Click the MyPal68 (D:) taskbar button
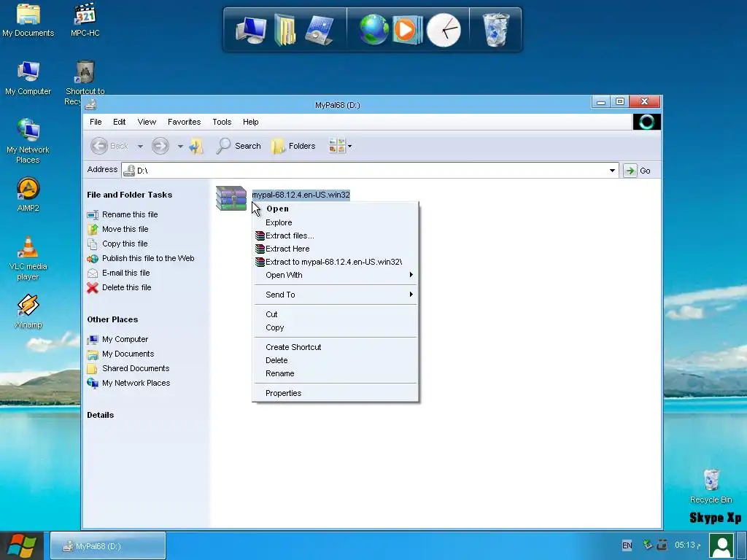 point(108,545)
